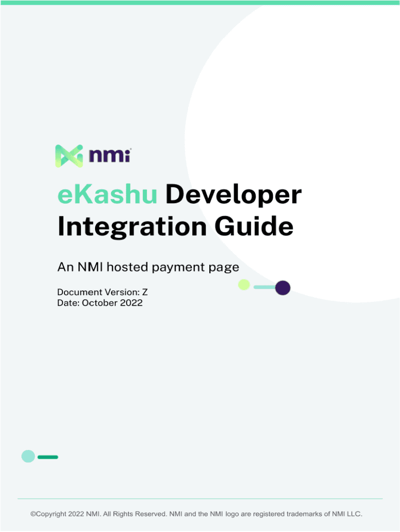Click the word Guide in the heading
Viewport: 400px width, 532px height.
click(262, 227)
